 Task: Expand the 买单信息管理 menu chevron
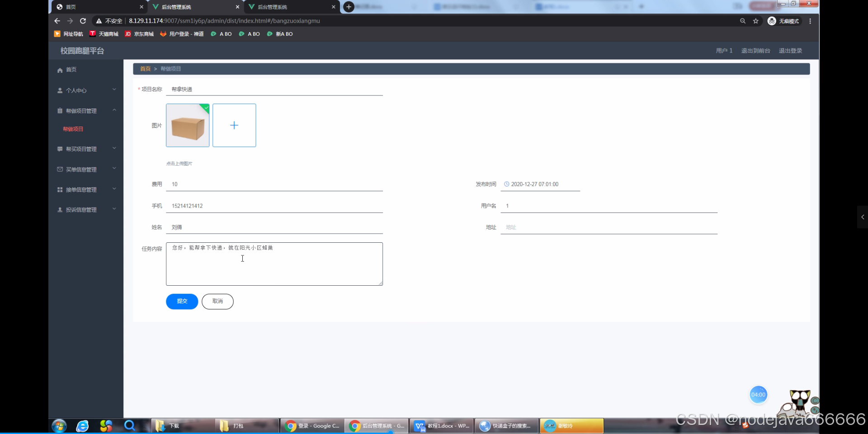point(114,168)
